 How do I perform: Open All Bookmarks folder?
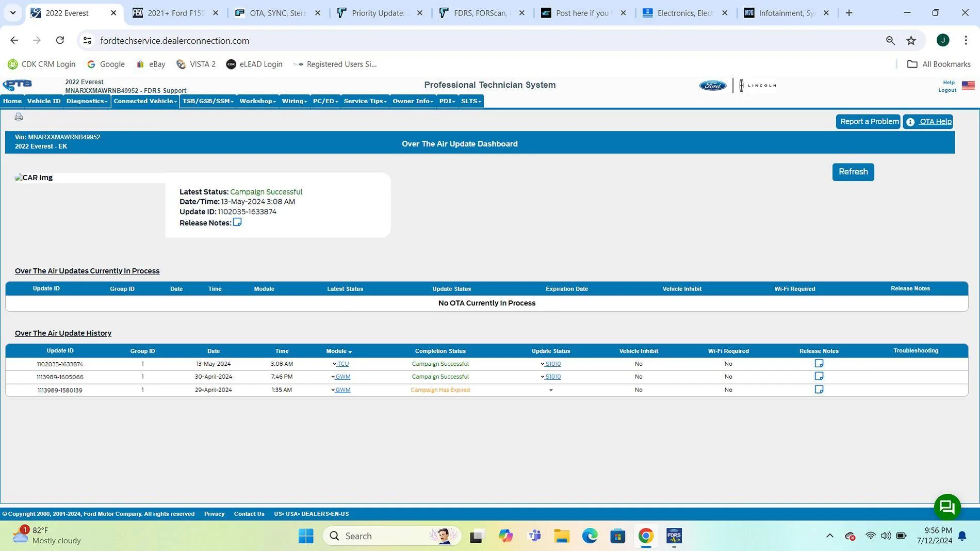(939, 64)
